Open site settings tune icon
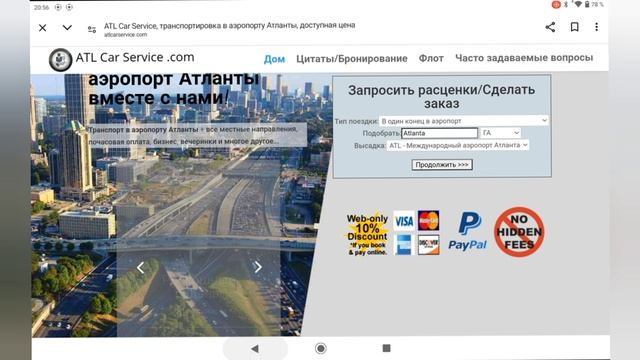Image resolution: width=640 pixels, height=360 pixels. pyautogui.click(x=92, y=29)
